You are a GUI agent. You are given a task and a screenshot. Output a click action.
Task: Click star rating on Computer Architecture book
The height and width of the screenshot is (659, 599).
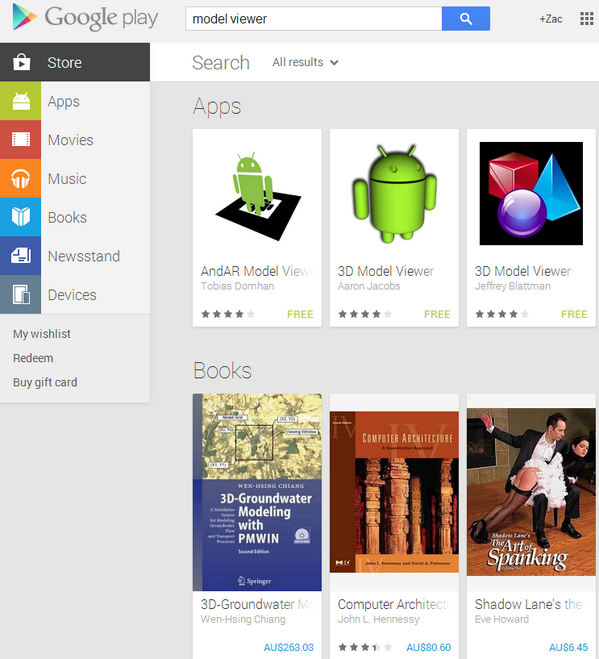click(x=365, y=647)
